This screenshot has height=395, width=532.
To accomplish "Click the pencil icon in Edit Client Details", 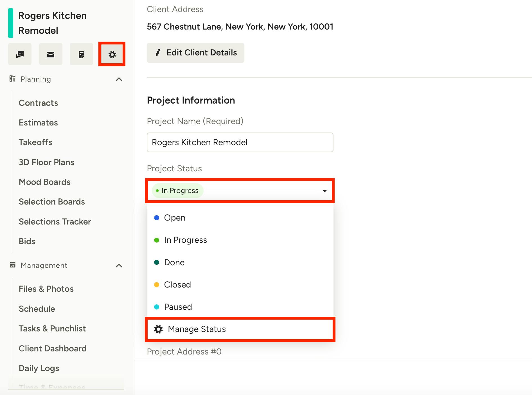I will [x=158, y=53].
